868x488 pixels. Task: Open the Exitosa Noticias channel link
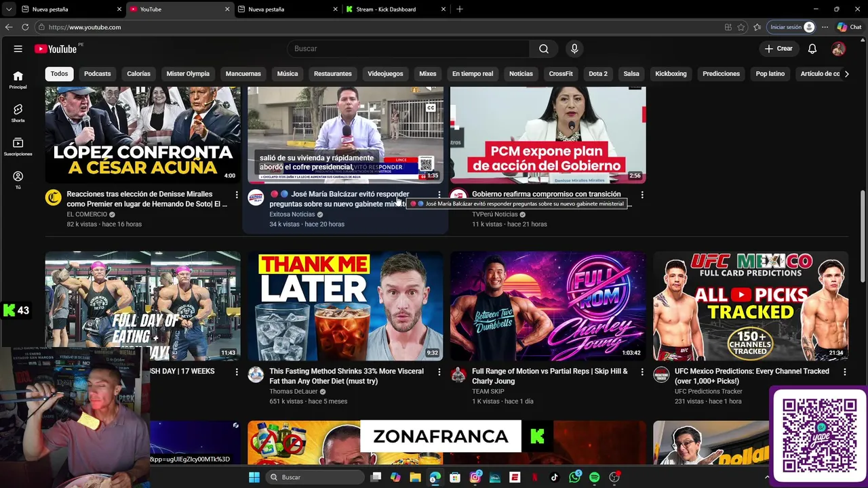292,214
